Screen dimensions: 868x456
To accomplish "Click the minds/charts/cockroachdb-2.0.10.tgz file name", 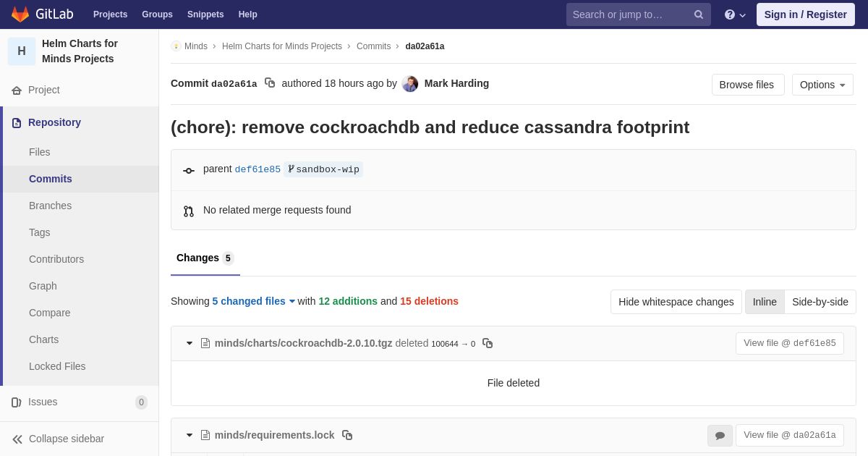I will (303, 343).
